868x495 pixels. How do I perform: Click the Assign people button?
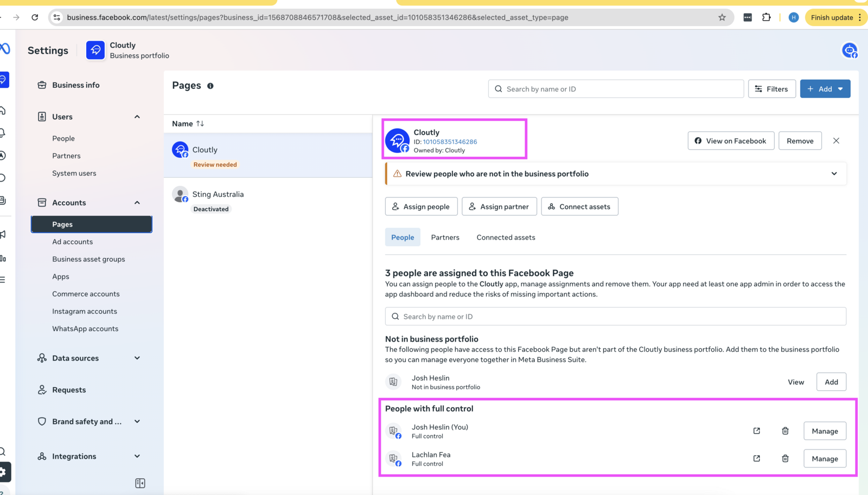coord(421,207)
